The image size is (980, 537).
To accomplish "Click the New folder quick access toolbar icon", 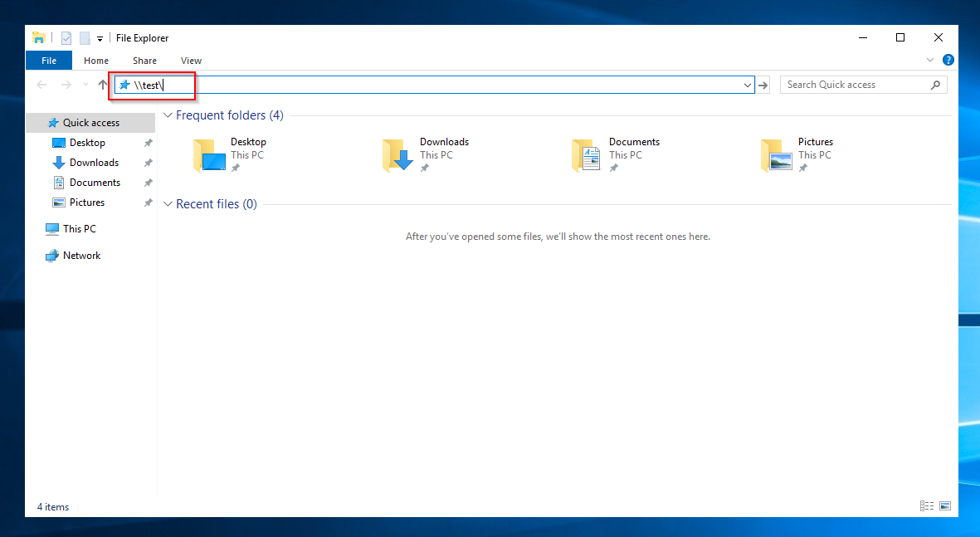I will click(85, 38).
